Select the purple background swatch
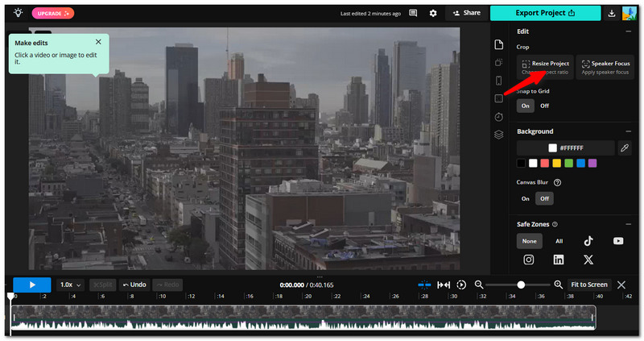The width and height of the screenshot is (644, 341). coord(592,164)
